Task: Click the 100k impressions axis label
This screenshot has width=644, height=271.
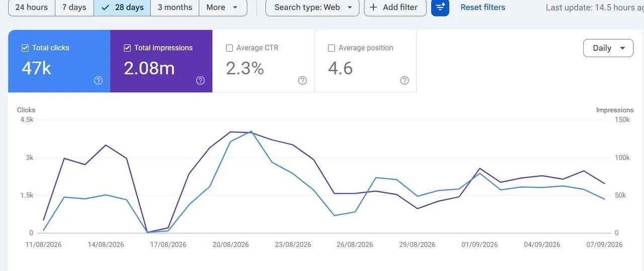Action: click(x=622, y=158)
